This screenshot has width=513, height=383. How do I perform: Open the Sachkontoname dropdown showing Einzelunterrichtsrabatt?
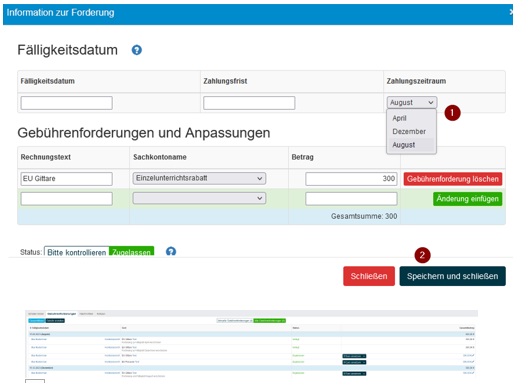click(199, 178)
